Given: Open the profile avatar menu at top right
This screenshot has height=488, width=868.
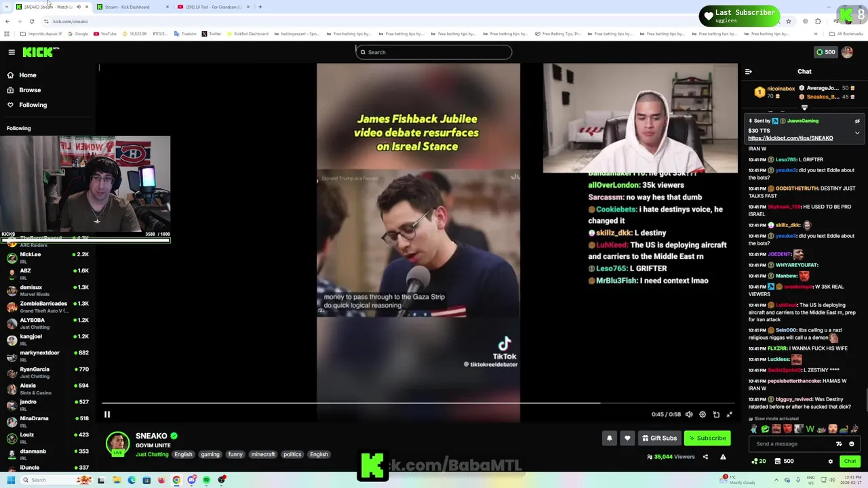Looking at the screenshot, I should coord(847,52).
